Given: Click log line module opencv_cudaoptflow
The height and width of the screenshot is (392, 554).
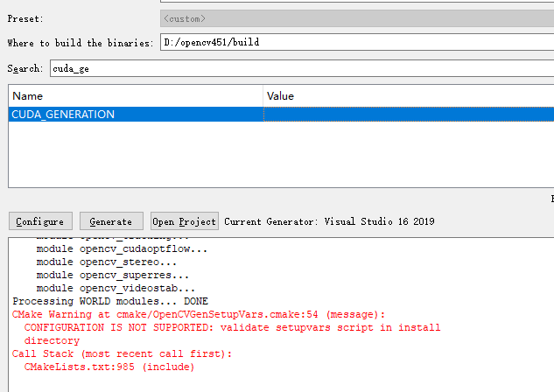Looking at the screenshot, I should point(122,249).
